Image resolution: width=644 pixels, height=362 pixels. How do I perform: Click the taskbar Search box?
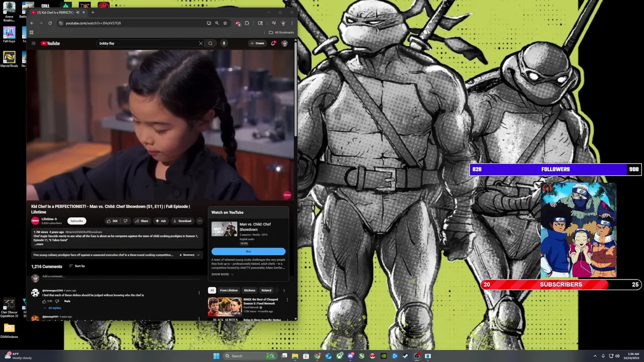tap(250, 356)
